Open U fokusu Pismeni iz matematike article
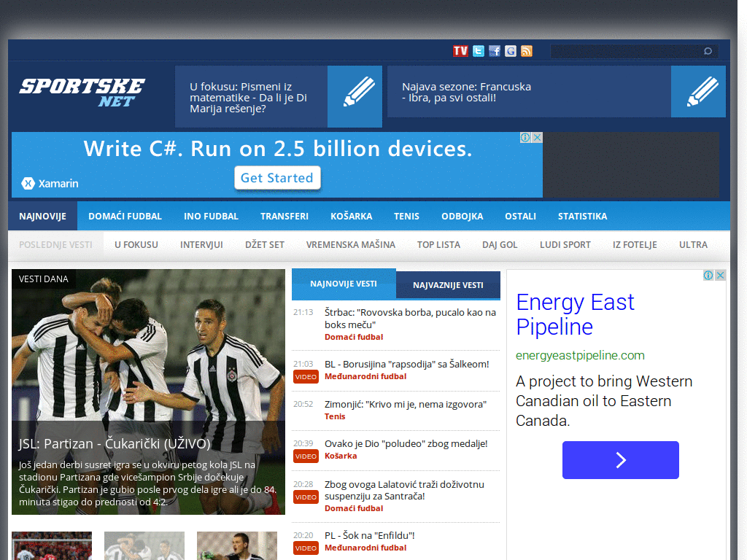The width and height of the screenshot is (747, 560). (248, 98)
